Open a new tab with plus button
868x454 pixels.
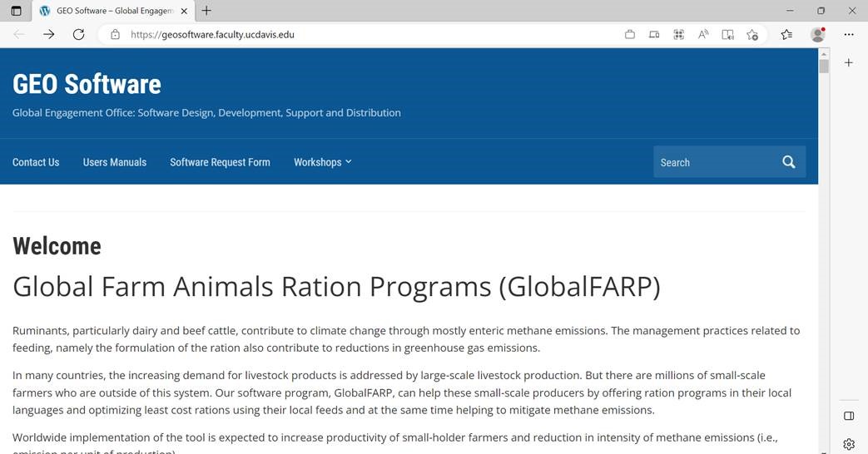[x=206, y=11]
